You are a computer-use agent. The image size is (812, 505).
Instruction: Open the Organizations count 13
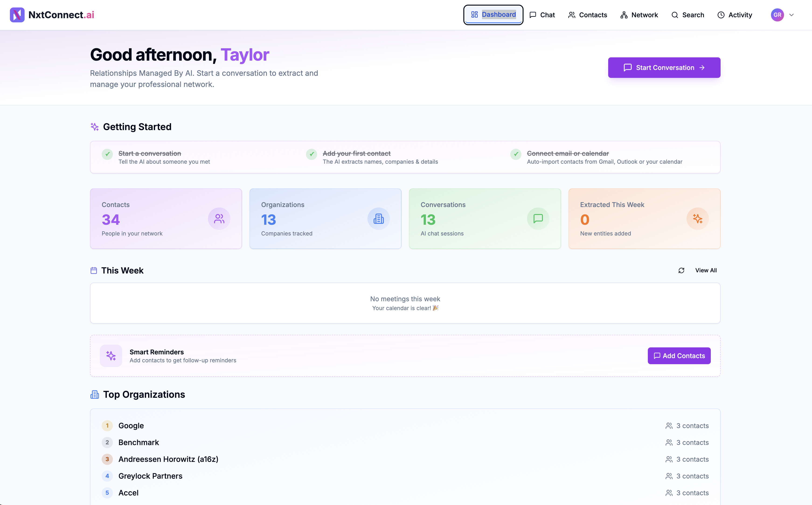click(269, 219)
